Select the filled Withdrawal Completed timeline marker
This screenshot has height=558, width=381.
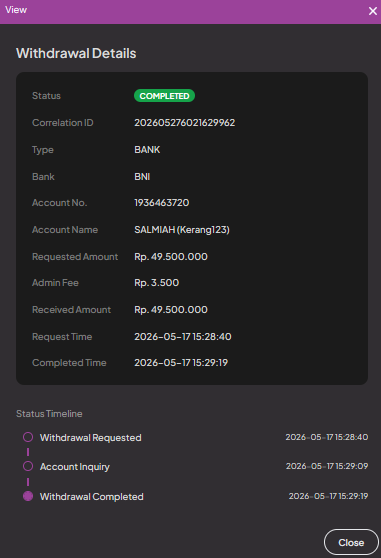click(28, 496)
